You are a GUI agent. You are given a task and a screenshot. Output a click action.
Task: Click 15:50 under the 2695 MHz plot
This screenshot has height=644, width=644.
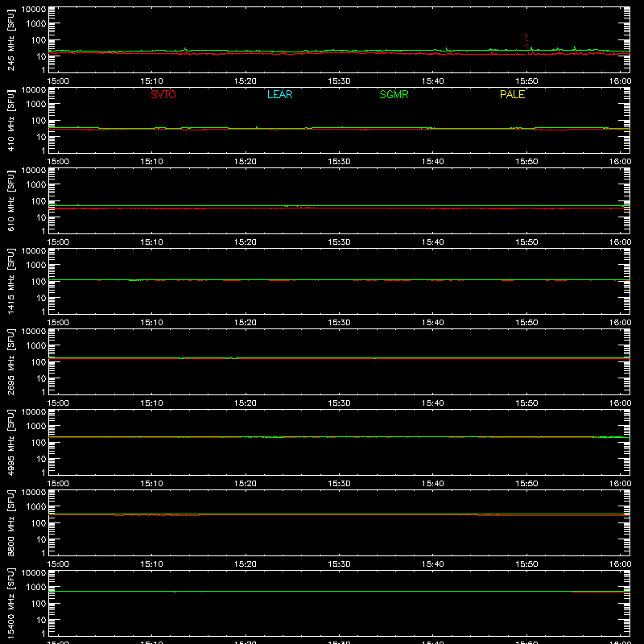pyautogui.click(x=526, y=403)
